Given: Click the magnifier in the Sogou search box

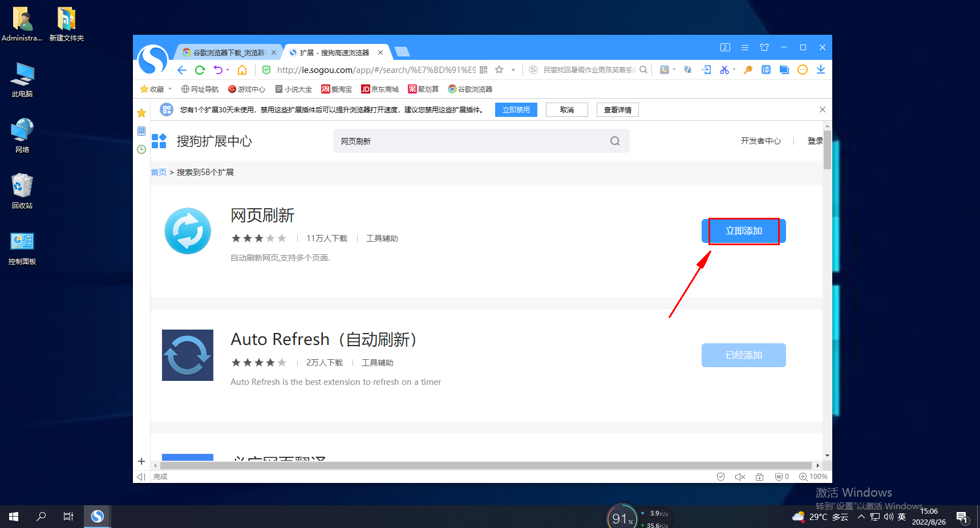Looking at the screenshot, I should click(643, 70).
